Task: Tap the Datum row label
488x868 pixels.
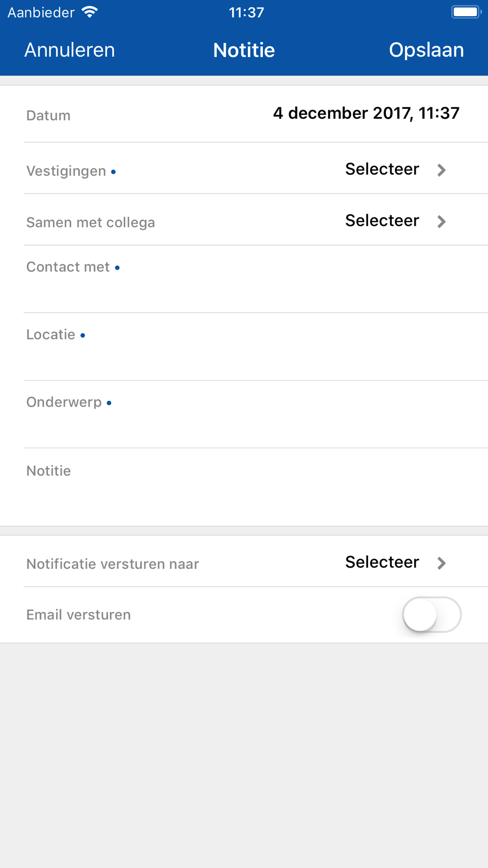Action: tap(48, 116)
